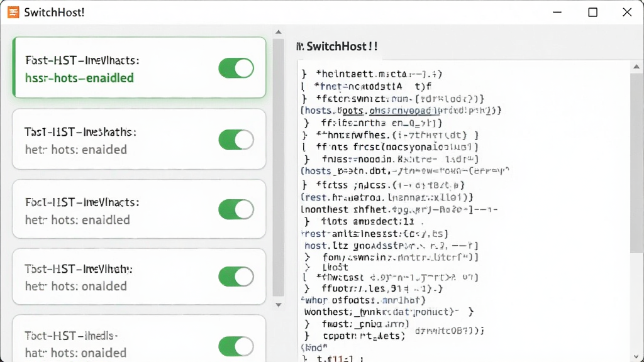Viewport: 644px width, 362px height.
Task: Close the SwitchHost! window
Action: [627, 13]
